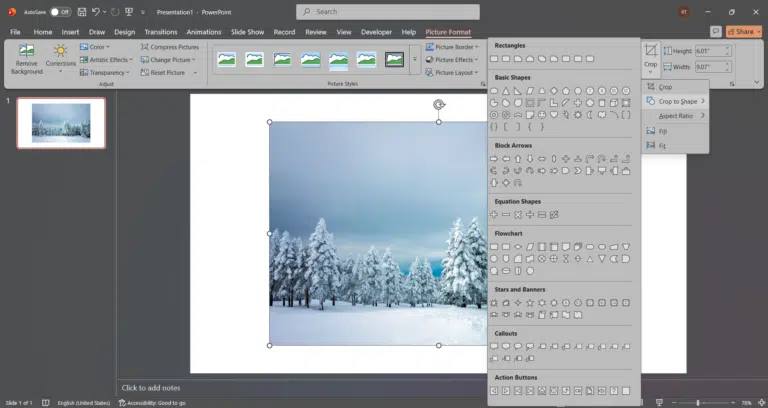Choose the Oval shape in Basic Shapes
Screen dimensions: 768x408
click(x=494, y=91)
